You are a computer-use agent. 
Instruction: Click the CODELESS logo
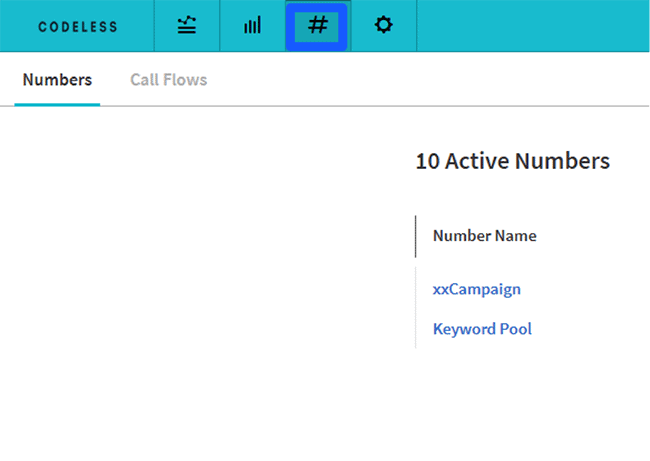(78, 27)
